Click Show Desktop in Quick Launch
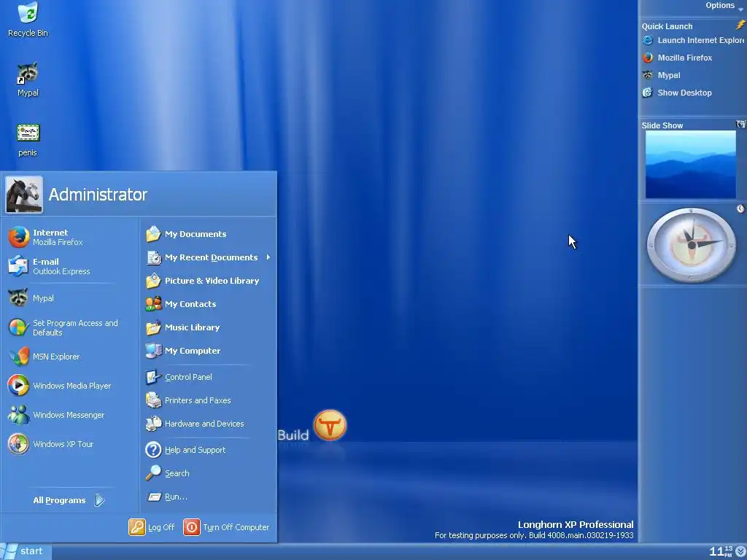Screen dimensions: 747x560 (x=677, y=93)
